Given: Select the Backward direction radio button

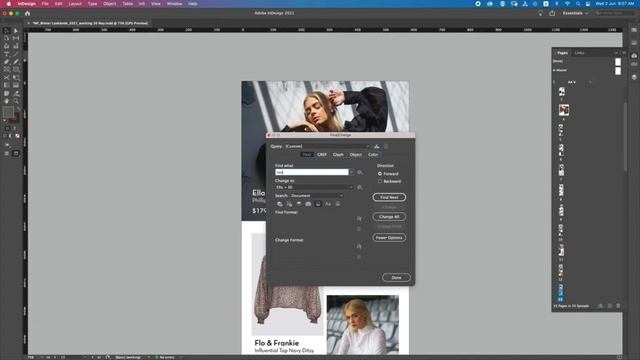Looking at the screenshot, I should (380, 181).
